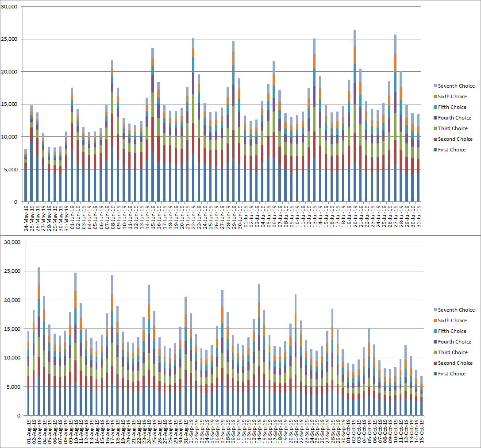Click the Fifth Choice legend swatch in top chart

coord(435,107)
